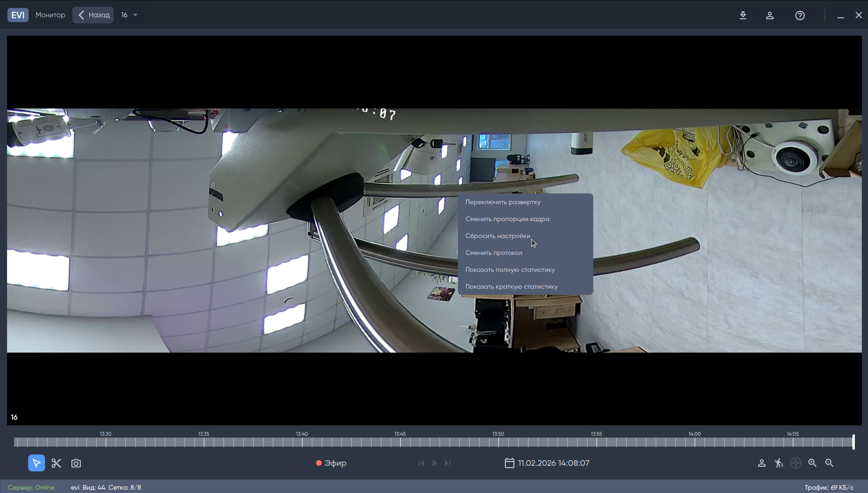Choose Сбросить настройки from context menu
This screenshot has width=868, height=493.
[497, 236]
